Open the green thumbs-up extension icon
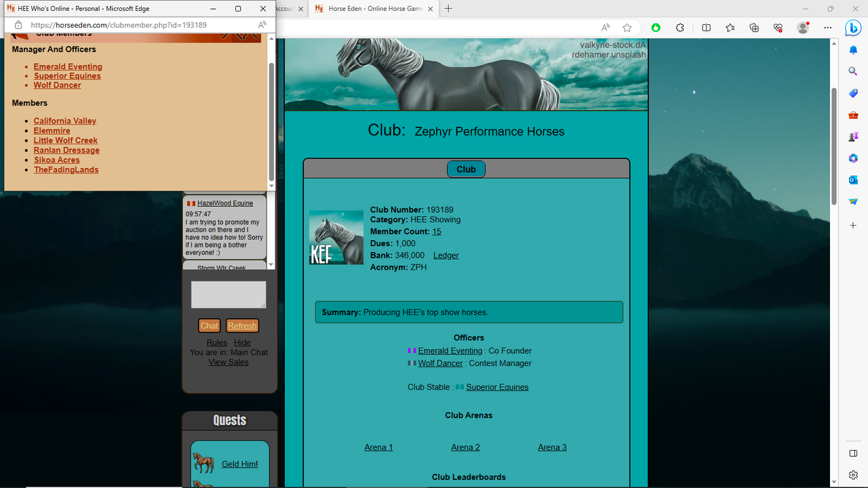 [656, 28]
